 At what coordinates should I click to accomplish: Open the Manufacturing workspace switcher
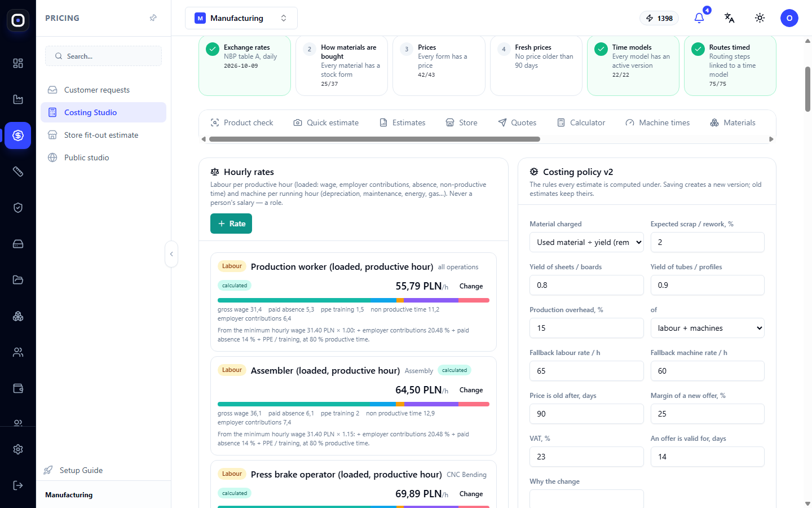[x=241, y=18]
